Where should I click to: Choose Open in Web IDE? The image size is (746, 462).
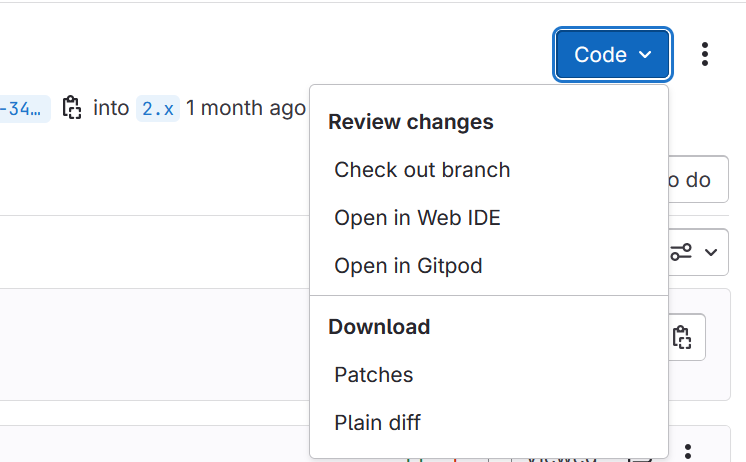click(x=417, y=218)
